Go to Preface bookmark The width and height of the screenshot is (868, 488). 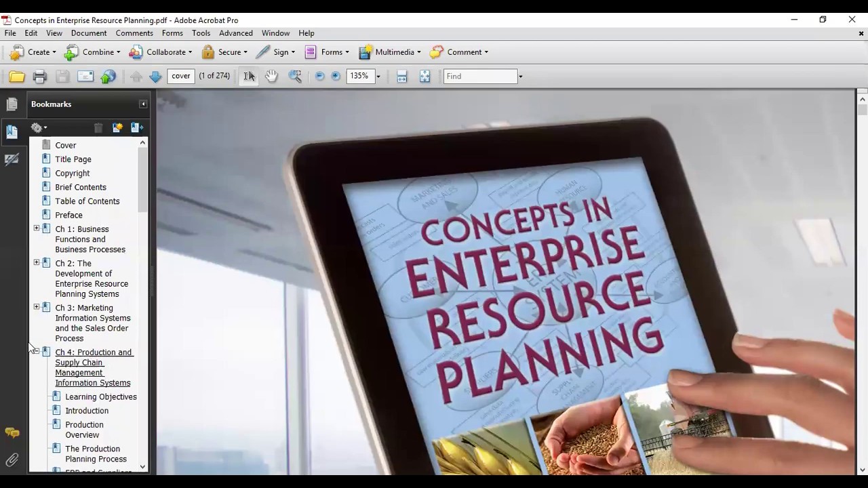[68, 216]
